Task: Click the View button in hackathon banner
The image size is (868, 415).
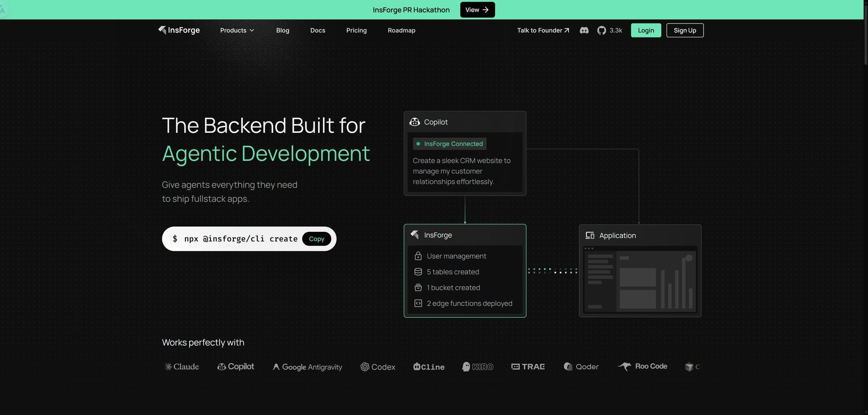Action: (x=477, y=10)
